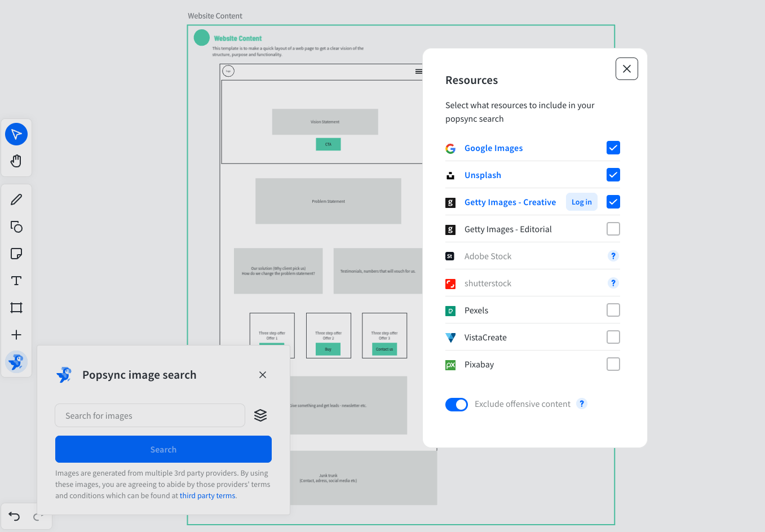The width and height of the screenshot is (765, 532).
Task: Check Getty Images - Editorial checkbox
Action: coord(613,229)
